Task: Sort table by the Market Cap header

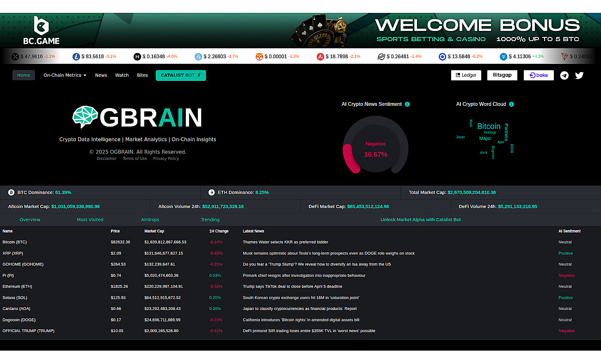Action: (154, 231)
